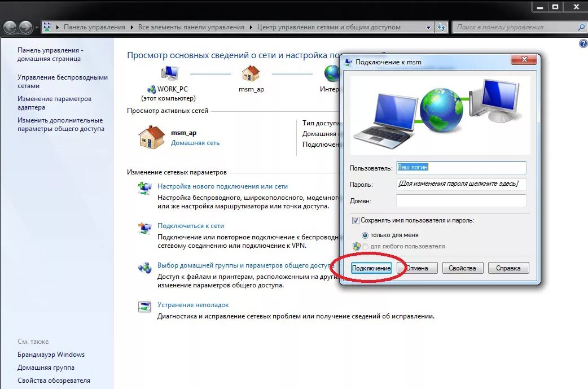
Task: Expand arrow before Панель управления breadcrumb
Action: point(58,27)
